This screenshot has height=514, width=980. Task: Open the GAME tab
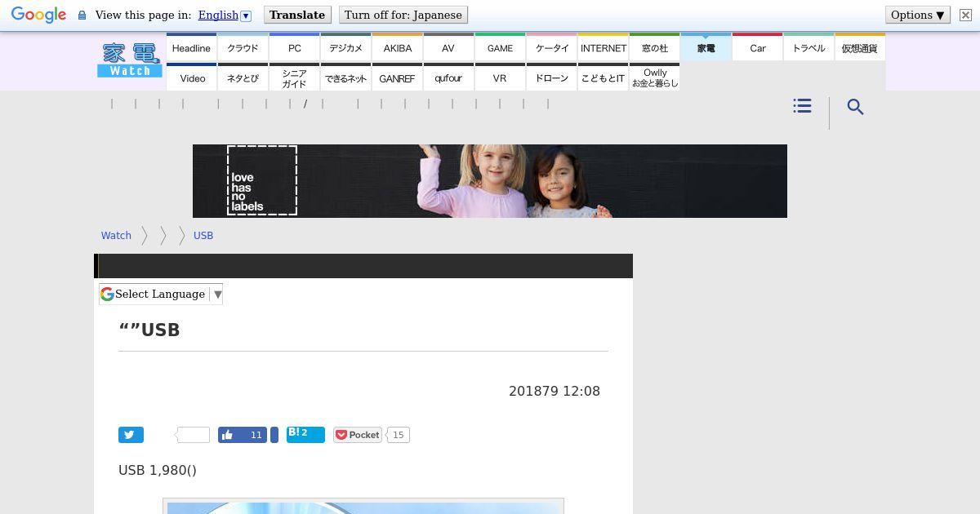pos(500,47)
